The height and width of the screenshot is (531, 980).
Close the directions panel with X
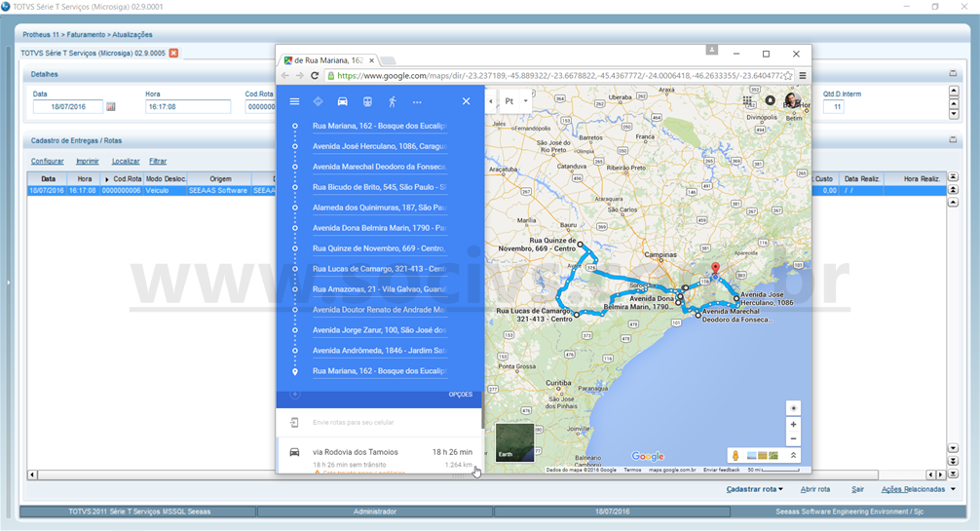pyautogui.click(x=467, y=101)
